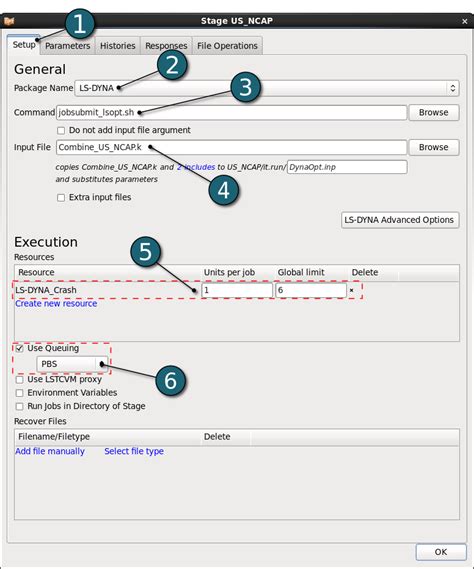Click the Input File text field
This screenshot has height=569, width=474.
[232, 147]
